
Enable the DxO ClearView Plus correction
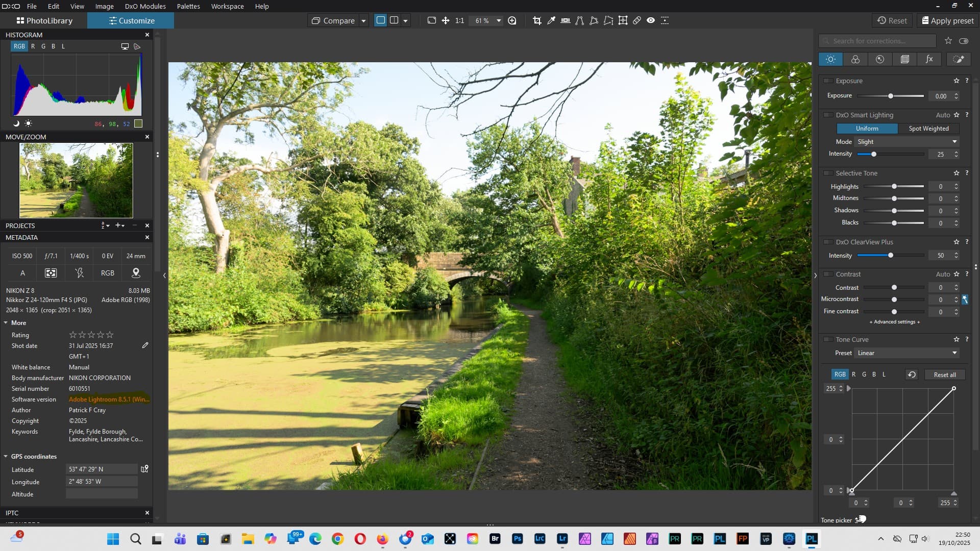[x=828, y=242]
